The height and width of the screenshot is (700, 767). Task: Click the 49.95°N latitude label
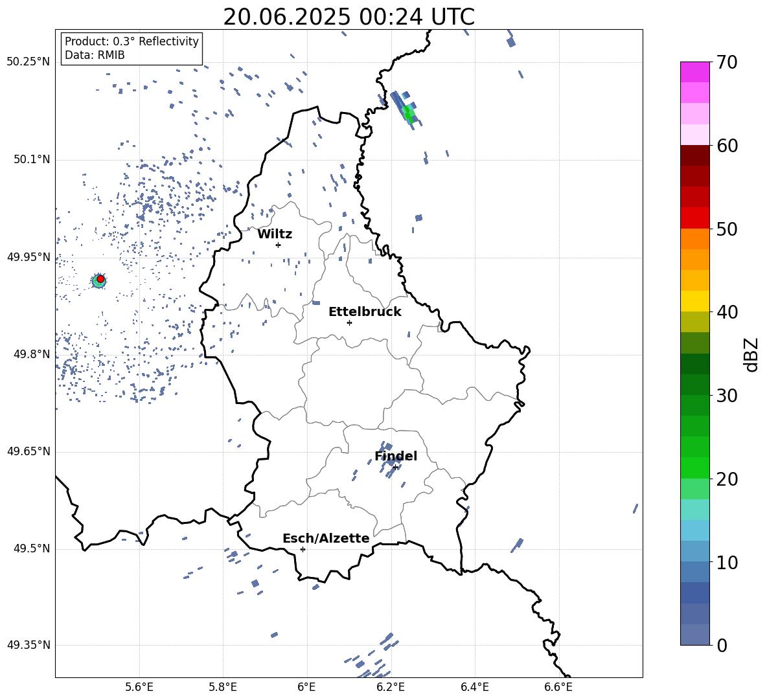pyautogui.click(x=29, y=256)
